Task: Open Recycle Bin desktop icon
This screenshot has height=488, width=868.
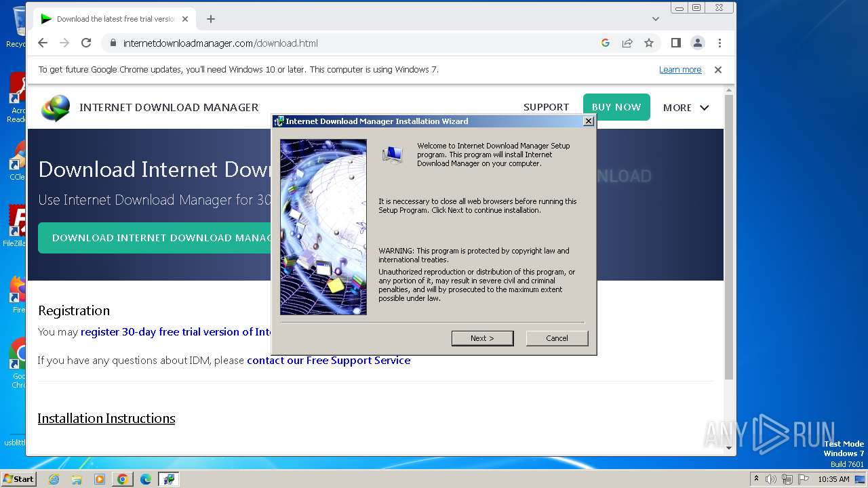Action: 15,28
